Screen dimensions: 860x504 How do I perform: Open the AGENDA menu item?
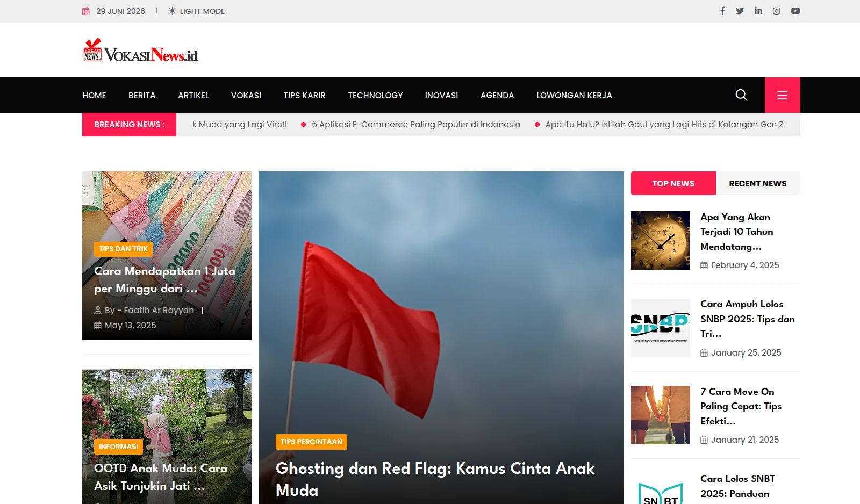pos(497,95)
